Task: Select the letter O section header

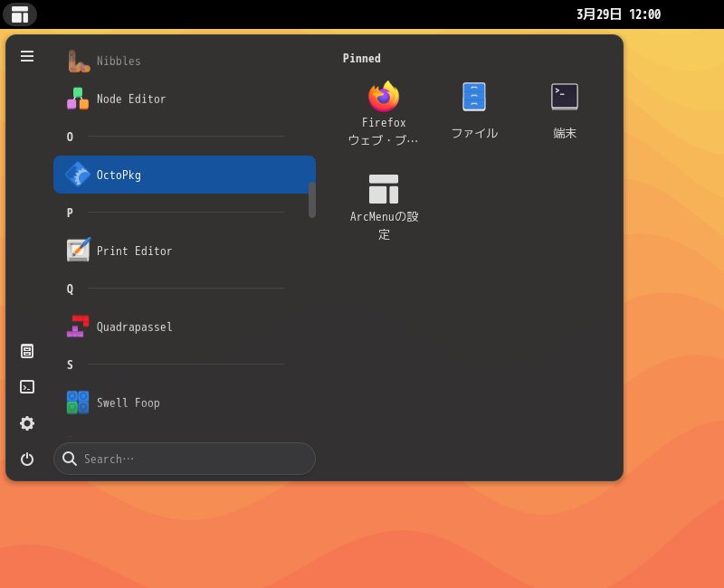Action: [70, 137]
